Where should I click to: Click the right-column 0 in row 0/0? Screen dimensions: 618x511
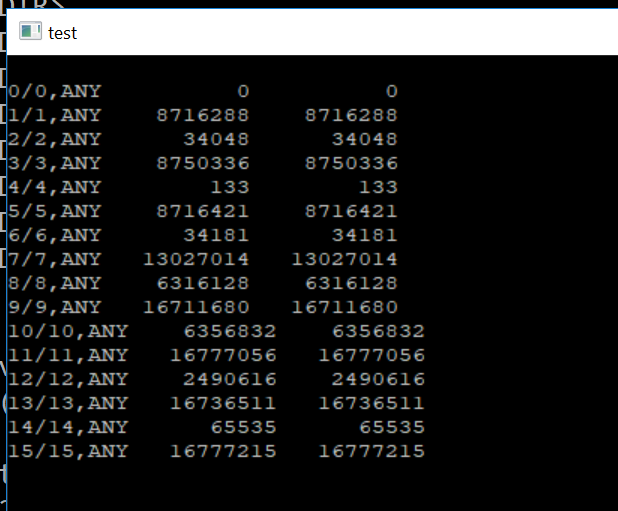coord(392,91)
